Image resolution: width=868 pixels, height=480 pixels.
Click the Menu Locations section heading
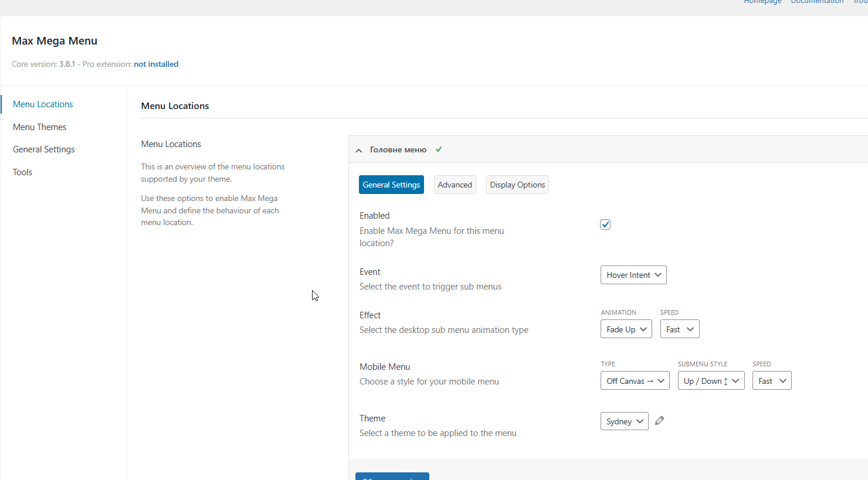pos(175,106)
